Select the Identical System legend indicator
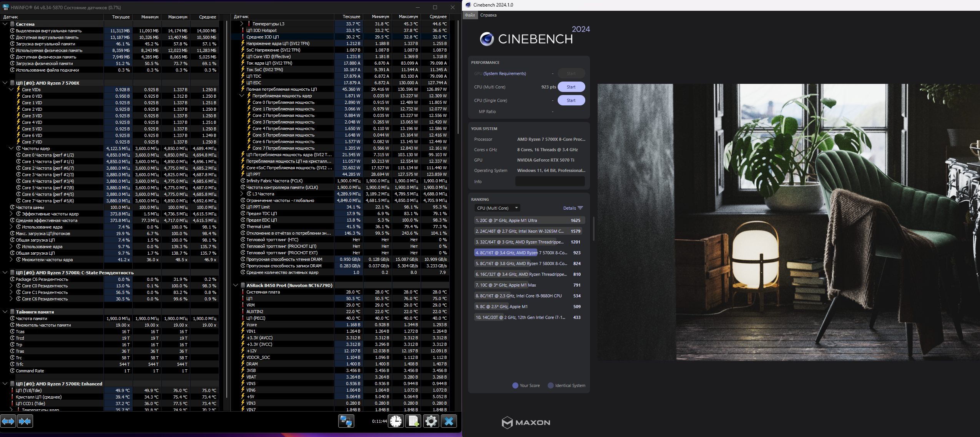This screenshot has width=980, height=437. point(551,385)
